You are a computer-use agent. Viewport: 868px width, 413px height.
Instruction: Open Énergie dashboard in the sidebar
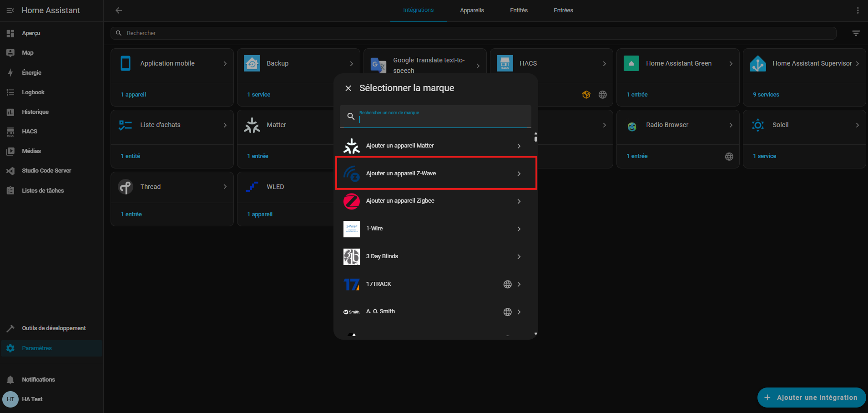click(x=31, y=73)
